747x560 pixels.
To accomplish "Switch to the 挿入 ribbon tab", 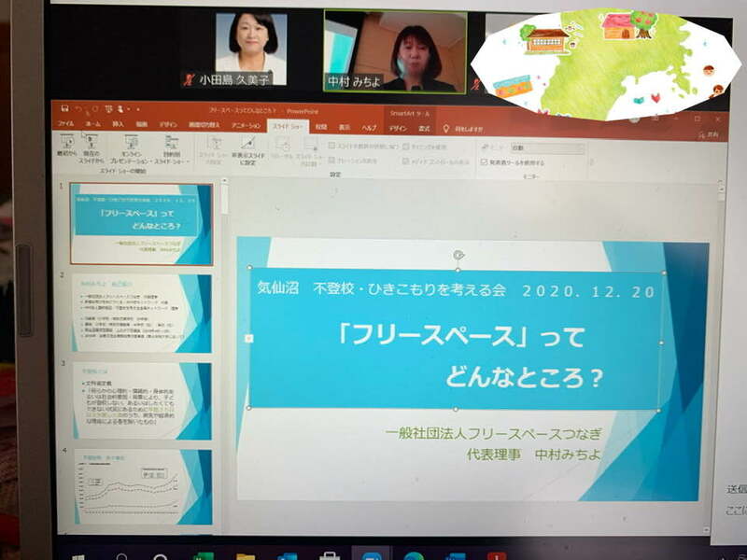I will [x=118, y=124].
